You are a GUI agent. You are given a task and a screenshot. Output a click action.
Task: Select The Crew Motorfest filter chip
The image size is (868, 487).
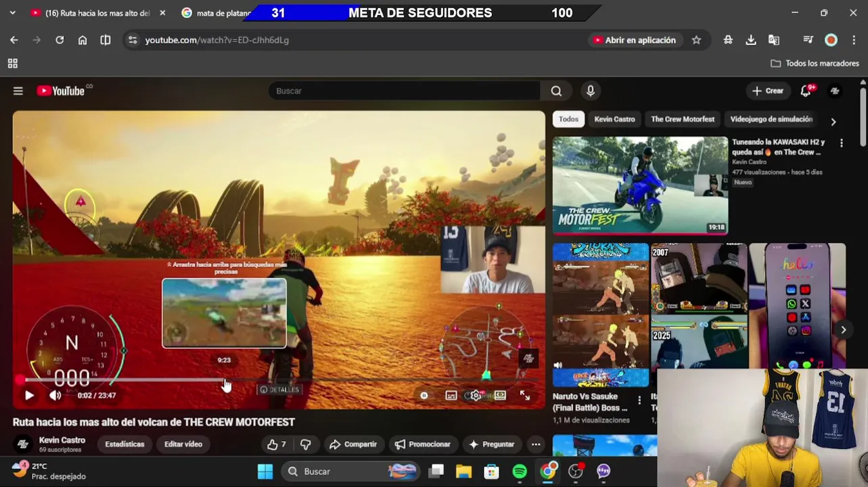(683, 119)
